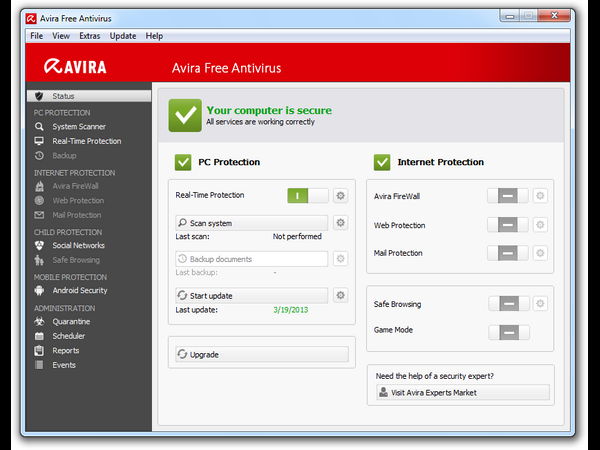Click the Events list icon
This screenshot has width=600, height=450.
(39, 365)
